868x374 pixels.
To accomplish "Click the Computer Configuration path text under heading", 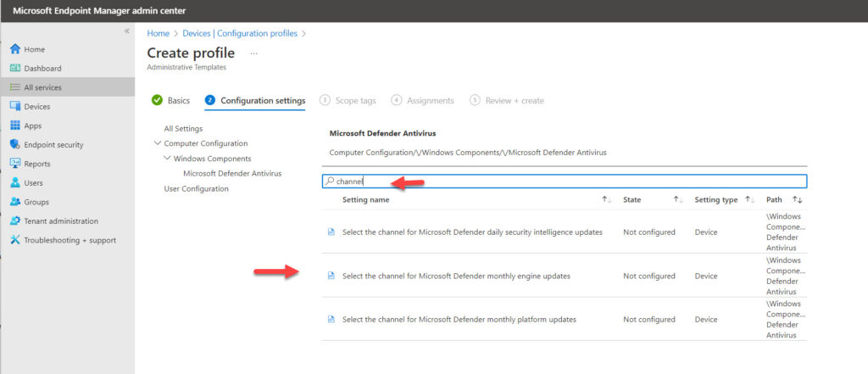I will [468, 153].
